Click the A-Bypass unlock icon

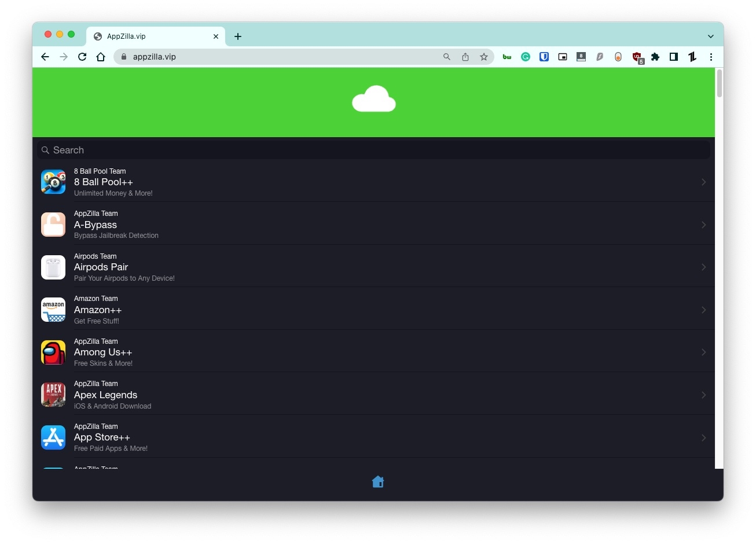pyautogui.click(x=53, y=225)
